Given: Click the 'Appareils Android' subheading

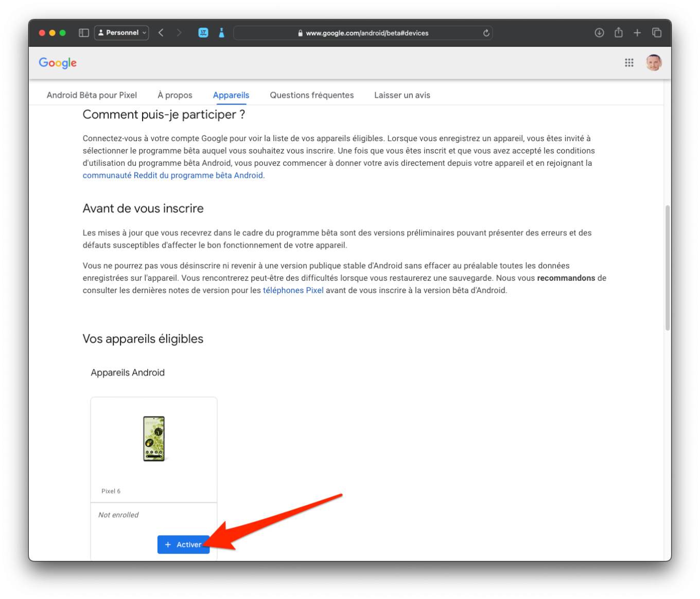Looking at the screenshot, I should click(128, 373).
